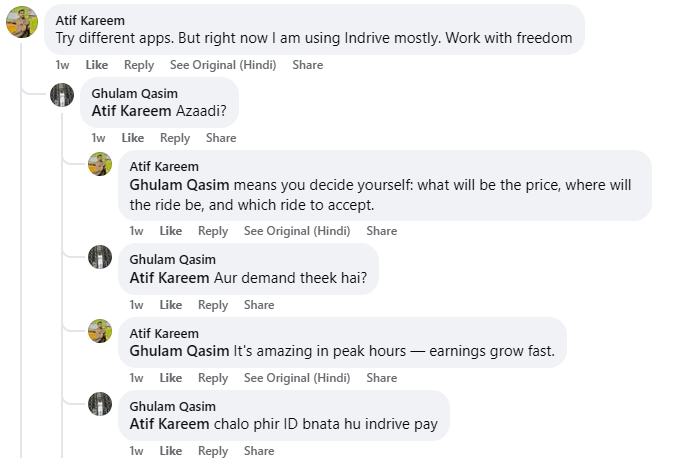
Task: Like the 'chalo phir ID bnata hu' reply
Action: coord(171,451)
